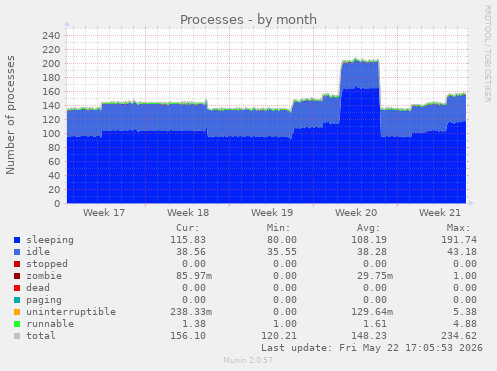Click total minimum value 120.21
The image size is (497, 371).
[279, 336]
